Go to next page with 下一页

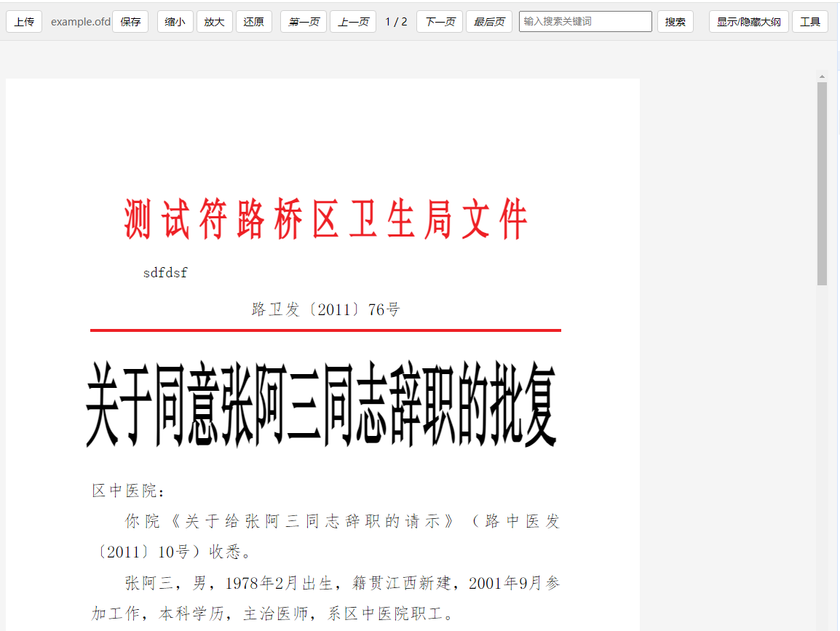[x=440, y=22]
